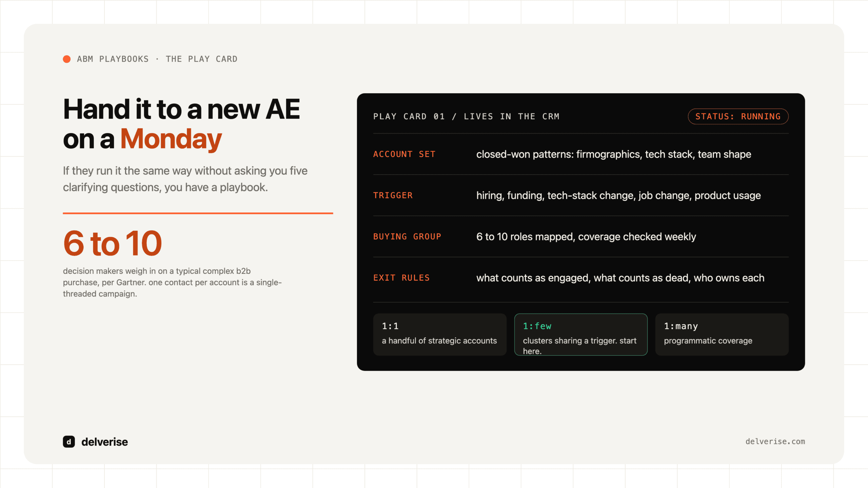
Task: Click the subtitle about clarifying questions
Action: click(x=185, y=179)
